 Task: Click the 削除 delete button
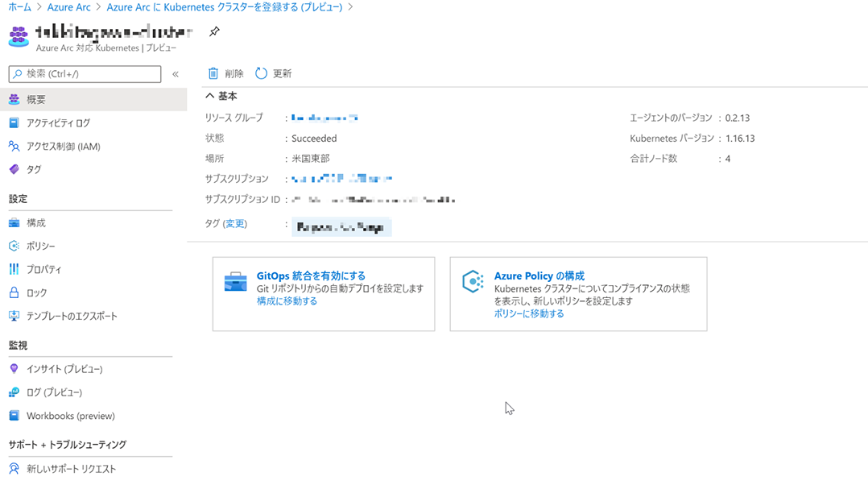tap(225, 73)
